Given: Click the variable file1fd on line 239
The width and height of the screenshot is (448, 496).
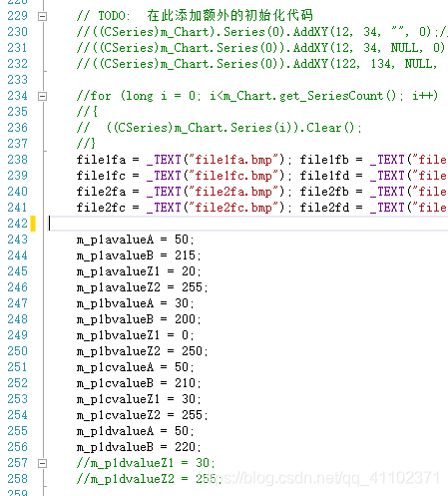Looking at the screenshot, I should 324,176.
